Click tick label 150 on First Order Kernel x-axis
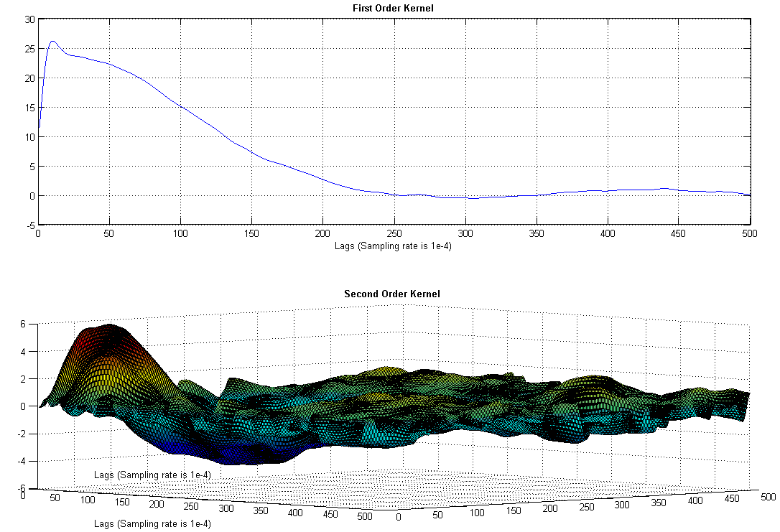780x532 pixels. click(x=251, y=234)
